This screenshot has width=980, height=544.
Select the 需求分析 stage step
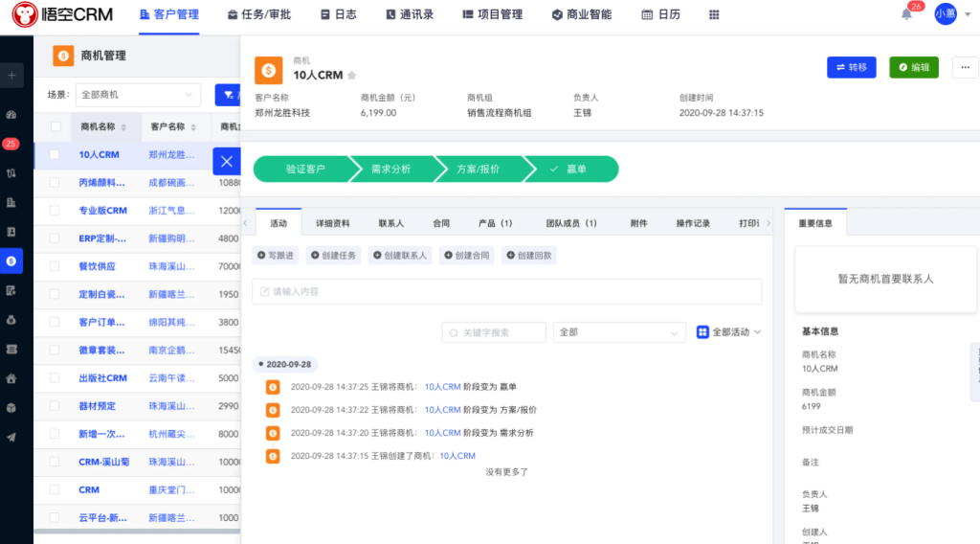[x=391, y=170]
